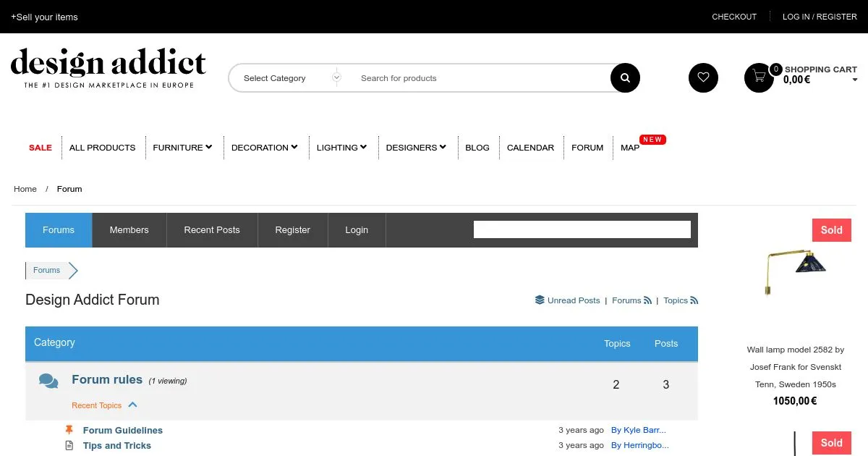
Task: Open the Forums RSS feed icon
Action: click(647, 300)
